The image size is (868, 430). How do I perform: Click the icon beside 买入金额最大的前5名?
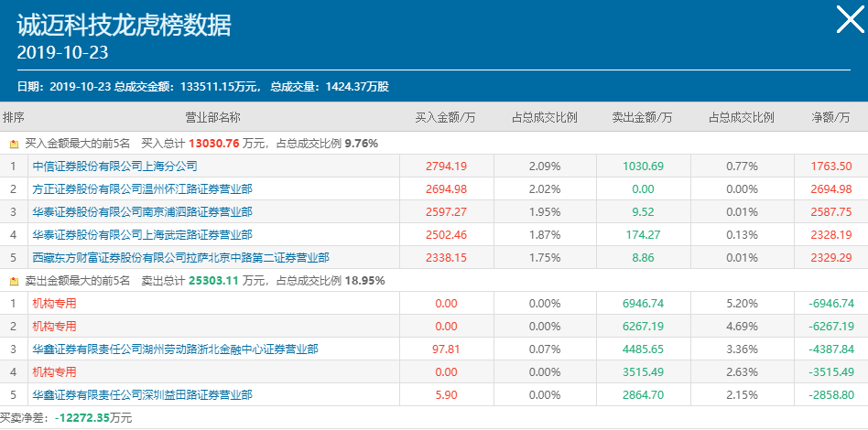click(14, 144)
